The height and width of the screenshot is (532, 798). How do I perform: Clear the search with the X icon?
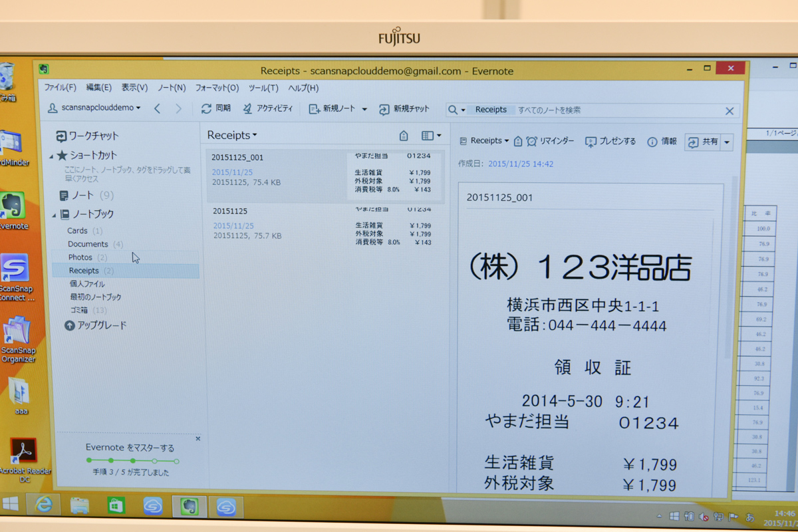pyautogui.click(x=729, y=111)
